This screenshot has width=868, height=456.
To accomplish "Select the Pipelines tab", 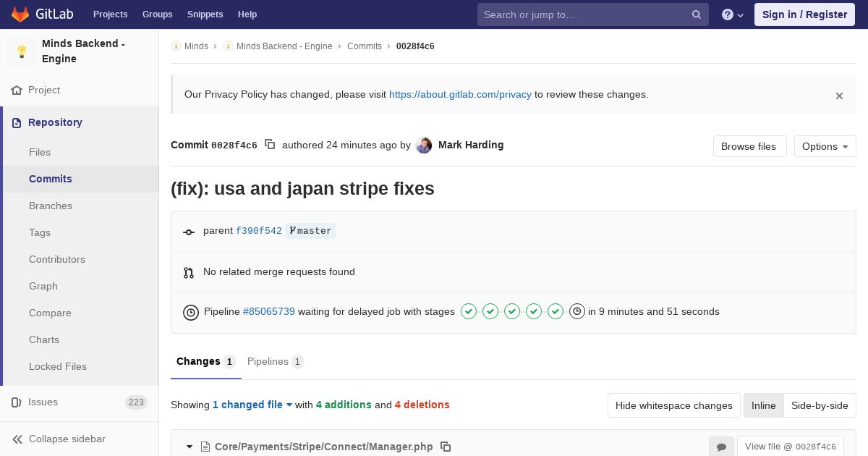I will [275, 361].
